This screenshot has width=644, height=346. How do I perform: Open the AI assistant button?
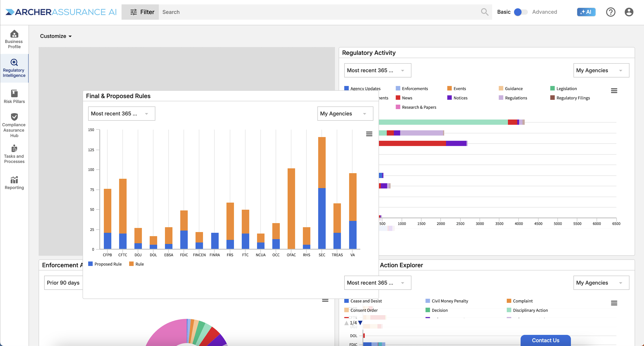pos(586,12)
